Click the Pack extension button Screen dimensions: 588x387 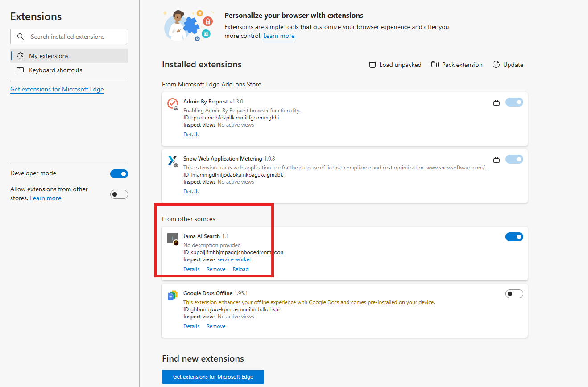pos(457,65)
